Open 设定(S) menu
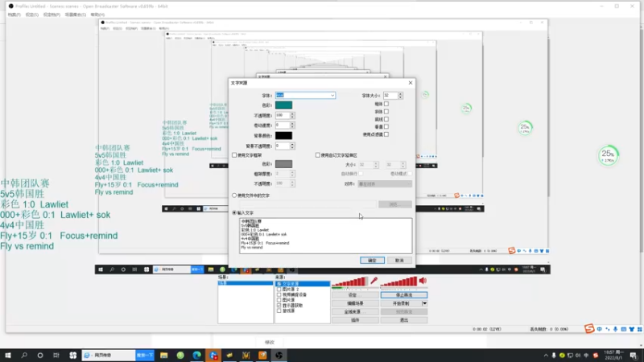 (32, 14)
